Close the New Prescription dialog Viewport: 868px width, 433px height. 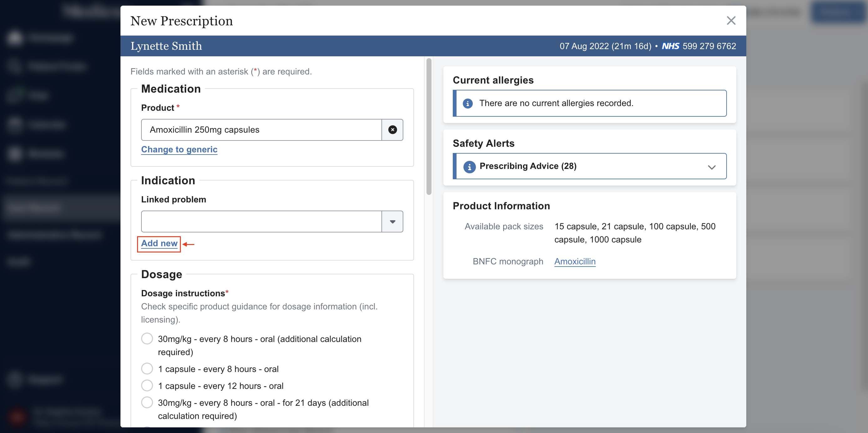click(x=731, y=21)
